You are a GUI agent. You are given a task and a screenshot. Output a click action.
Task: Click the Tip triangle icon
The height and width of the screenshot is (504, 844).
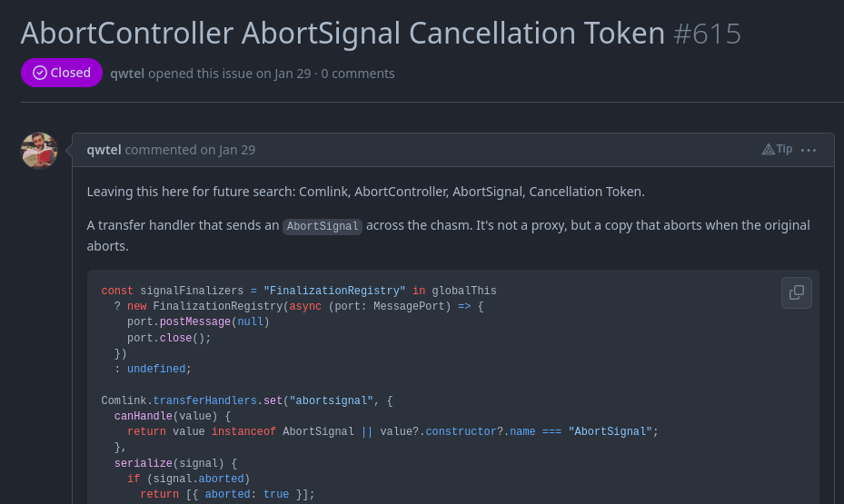pyautogui.click(x=769, y=150)
